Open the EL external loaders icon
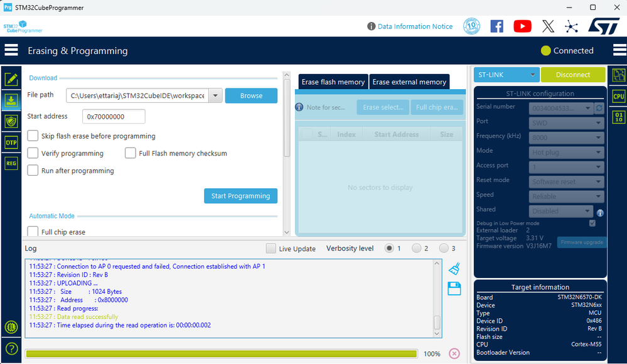This screenshot has width=627, height=364. pos(11,327)
